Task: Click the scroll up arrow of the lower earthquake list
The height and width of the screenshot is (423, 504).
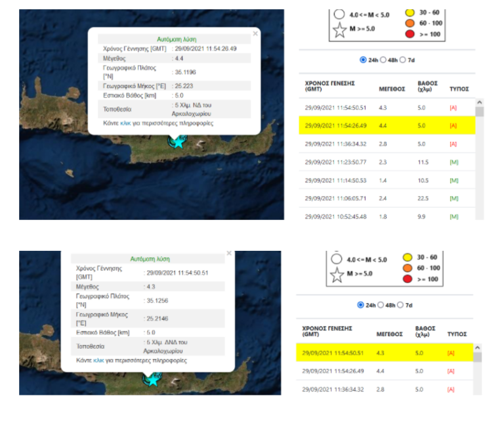Action: click(x=477, y=348)
